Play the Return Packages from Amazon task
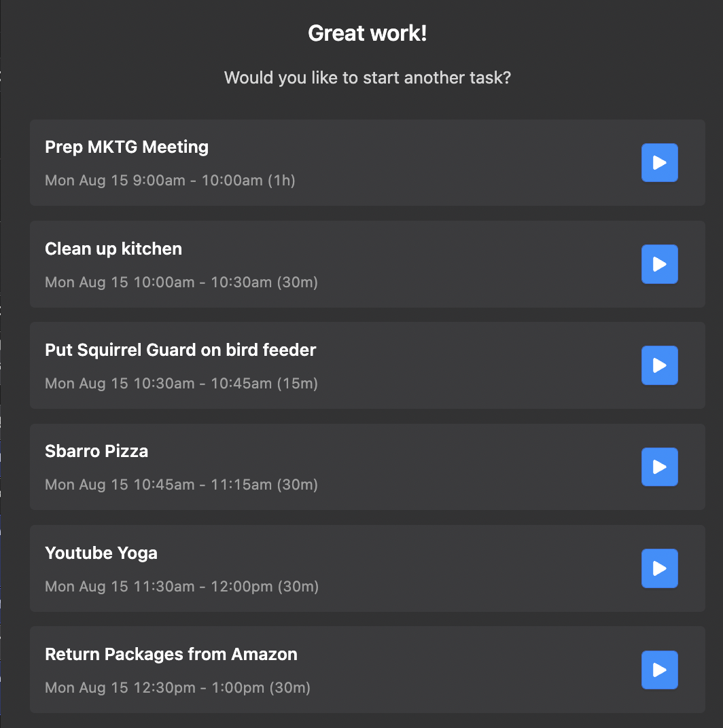The height and width of the screenshot is (728, 723). click(x=659, y=670)
